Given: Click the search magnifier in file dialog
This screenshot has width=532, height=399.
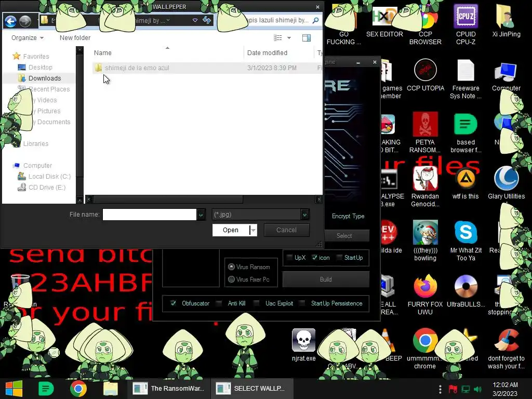Looking at the screenshot, I should coord(315,20).
